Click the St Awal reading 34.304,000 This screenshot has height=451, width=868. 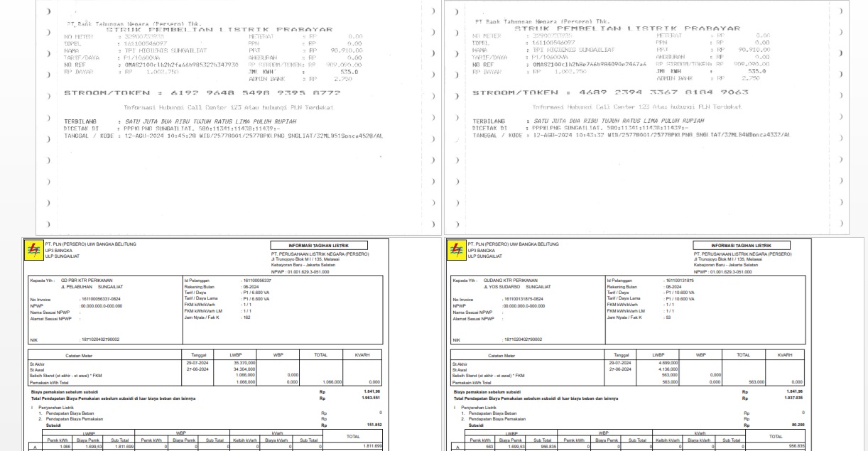pos(244,369)
